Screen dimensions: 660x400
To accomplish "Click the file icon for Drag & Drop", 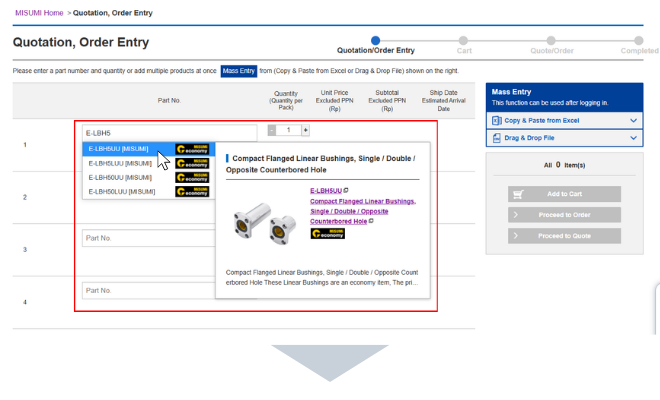I will (497, 138).
